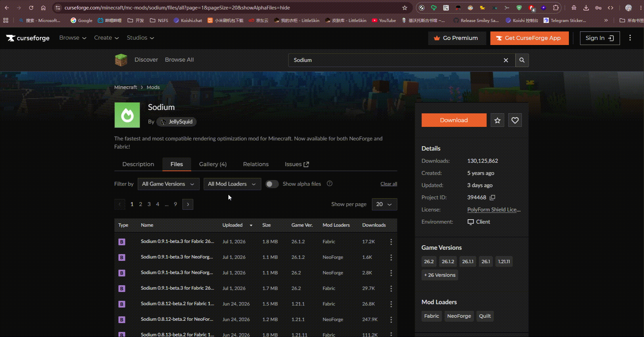644x337 pixels.
Task: Show more bookmarks with the overflow chevron
Action: 606,20
